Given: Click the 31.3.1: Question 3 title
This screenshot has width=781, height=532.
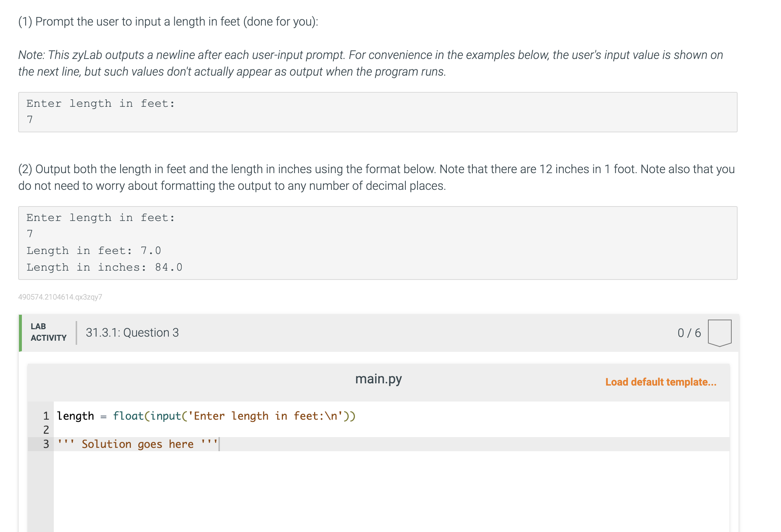Looking at the screenshot, I should coord(132,332).
